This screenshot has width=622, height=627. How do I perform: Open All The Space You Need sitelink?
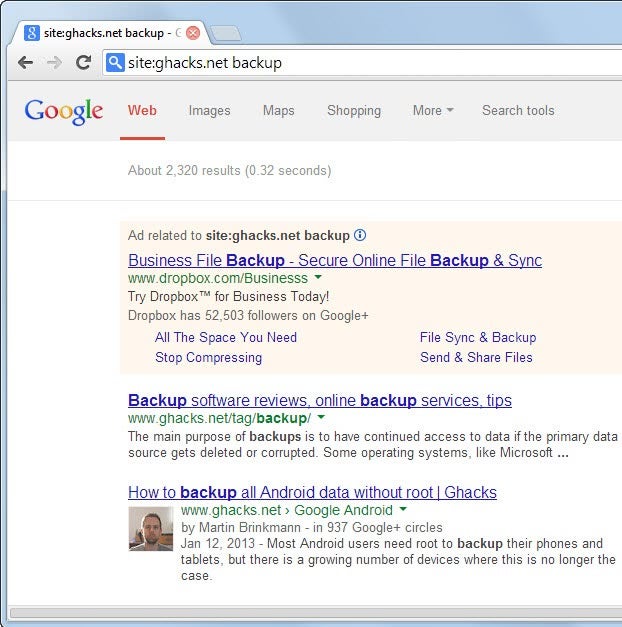(226, 337)
